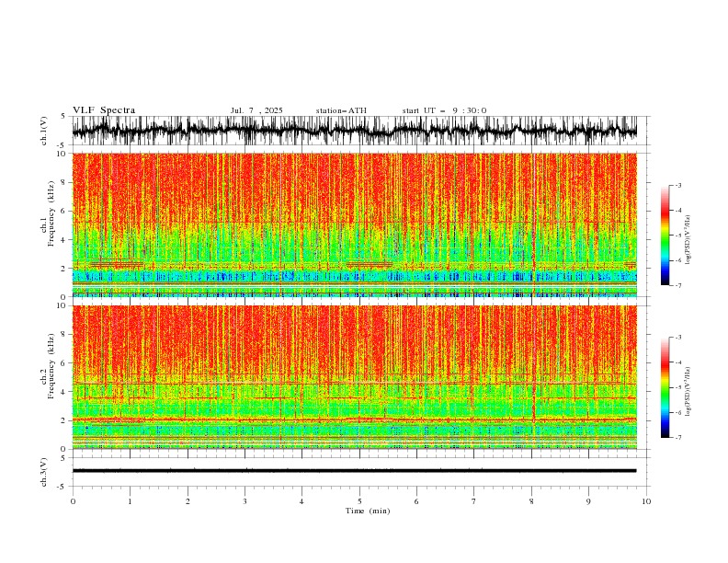This screenshot has width=728, height=563.
Task: Click lower color bar 'log(PSD)(V²/Hz)' label
Action: [x=688, y=391]
